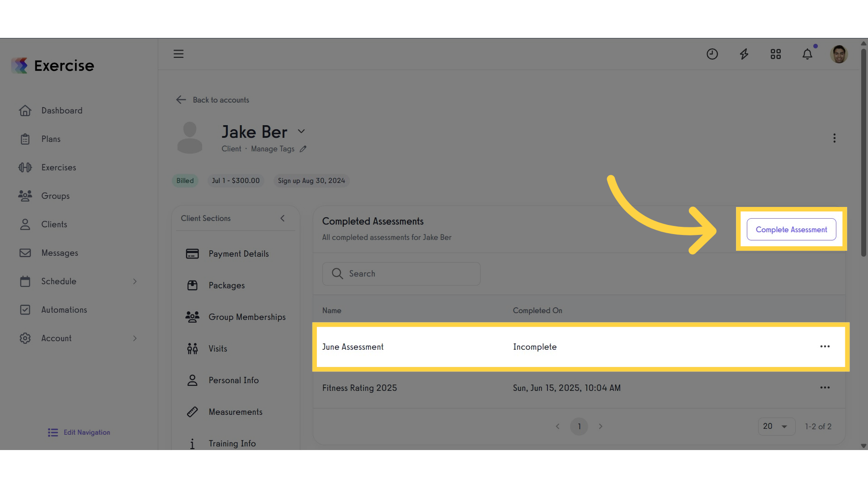Open Groups in sidebar
The height and width of the screenshot is (488, 868).
pyautogui.click(x=55, y=196)
